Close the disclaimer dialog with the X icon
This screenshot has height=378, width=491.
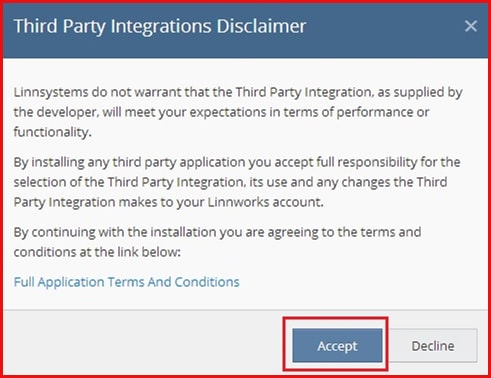[x=471, y=26]
